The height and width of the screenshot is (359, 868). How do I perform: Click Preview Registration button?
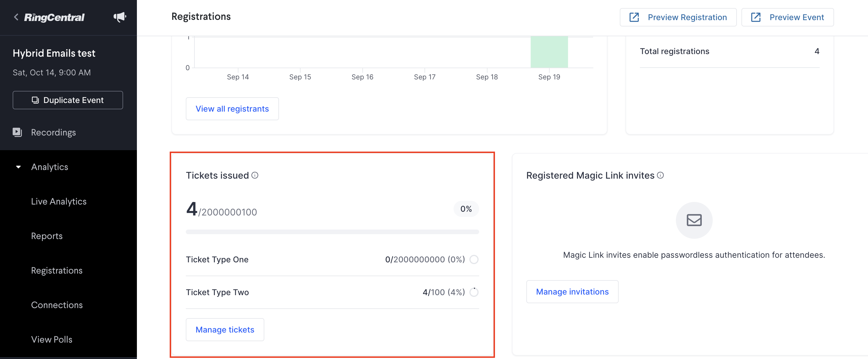tap(678, 17)
